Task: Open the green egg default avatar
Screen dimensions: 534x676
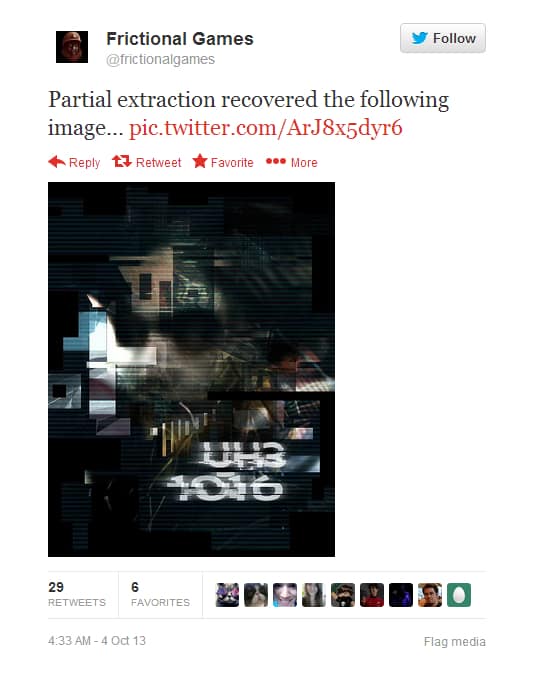Action: [x=459, y=595]
